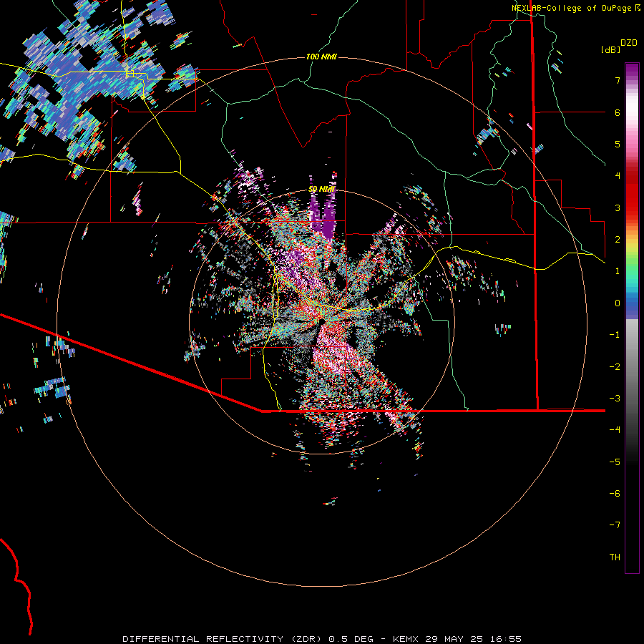
Task: Click the "-1" value on the scale
Action: [615, 335]
